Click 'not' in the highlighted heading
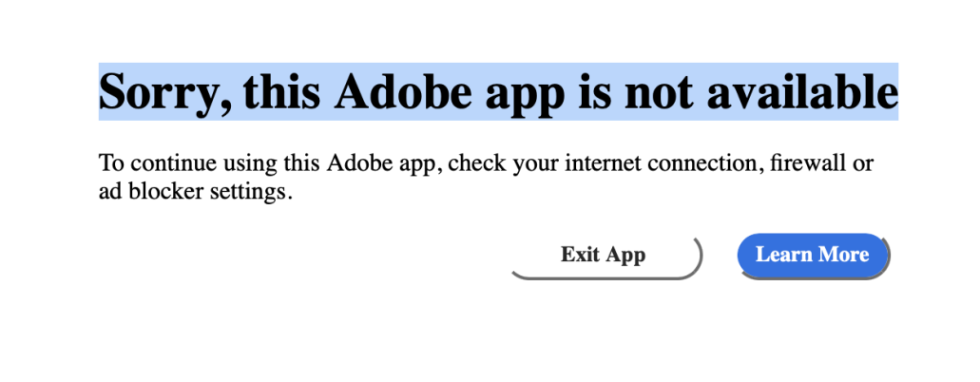Screen dimensions: 980x382 [660, 93]
